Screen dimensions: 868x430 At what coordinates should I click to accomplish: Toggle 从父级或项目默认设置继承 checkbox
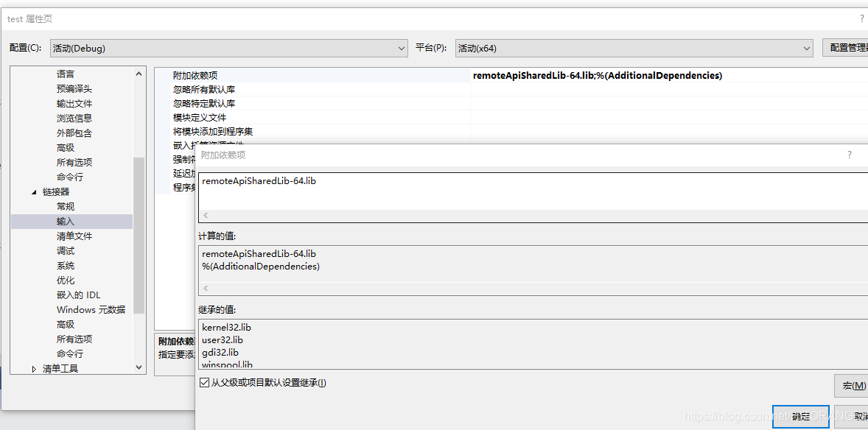pos(203,382)
